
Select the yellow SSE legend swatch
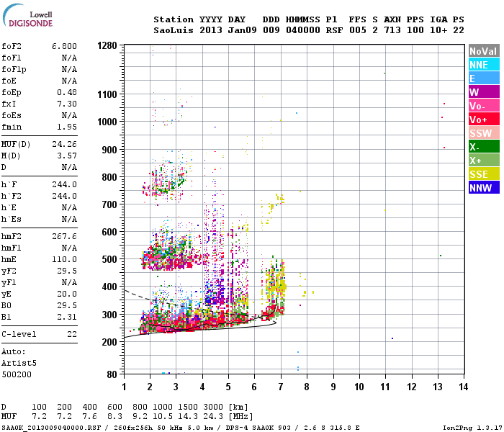point(484,174)
